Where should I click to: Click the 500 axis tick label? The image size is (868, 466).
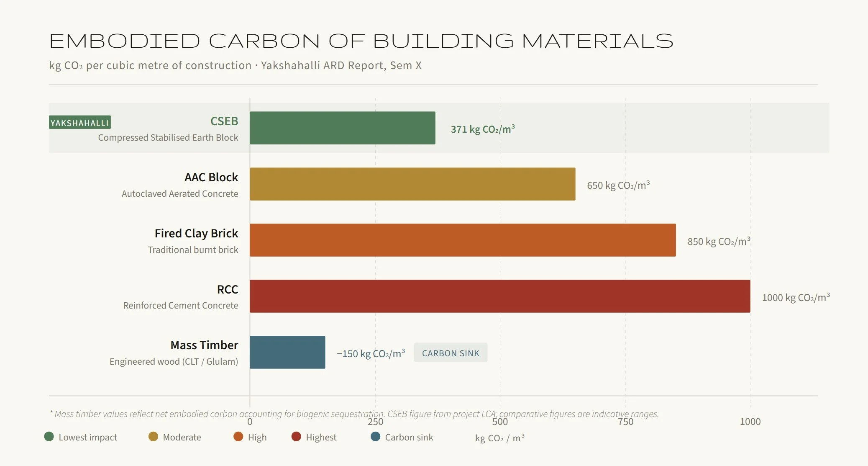500,422
